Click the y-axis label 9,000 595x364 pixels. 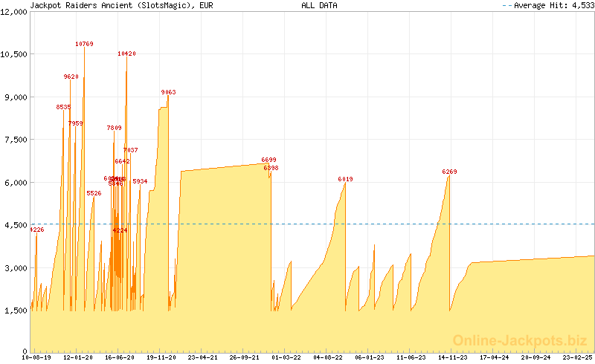point(16,97)
